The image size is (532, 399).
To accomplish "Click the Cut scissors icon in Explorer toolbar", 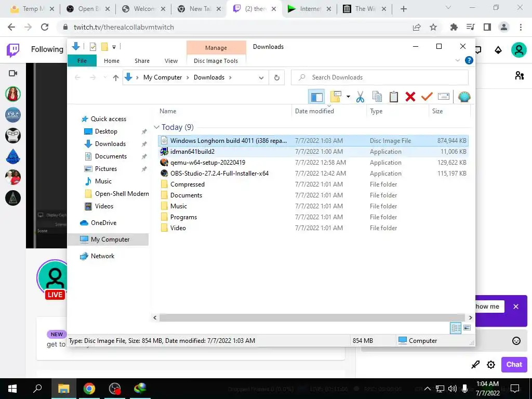I will point(360,97).
